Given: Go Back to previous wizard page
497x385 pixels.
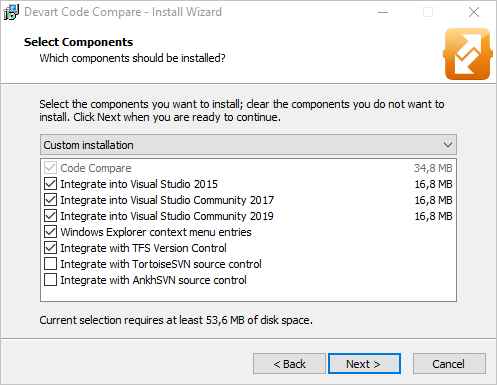Looking at the screenshot, I should click(289, 364).
